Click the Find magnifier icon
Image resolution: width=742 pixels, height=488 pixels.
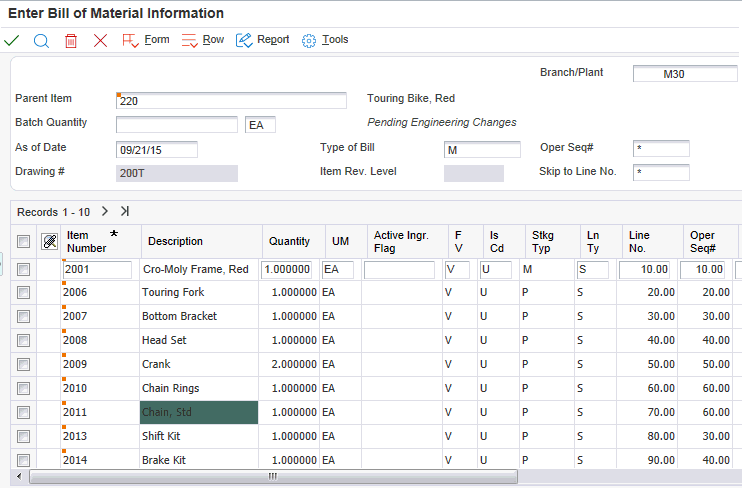coord(41,41)
